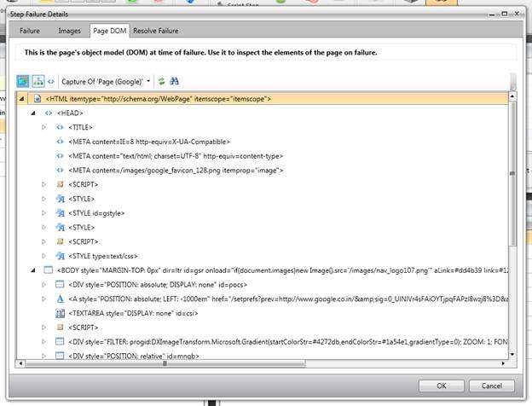The height and width of the screenshot is (406, 532).
Task: Click the first view-mode icon in DOM toolbar
Action: coord(23,81)
